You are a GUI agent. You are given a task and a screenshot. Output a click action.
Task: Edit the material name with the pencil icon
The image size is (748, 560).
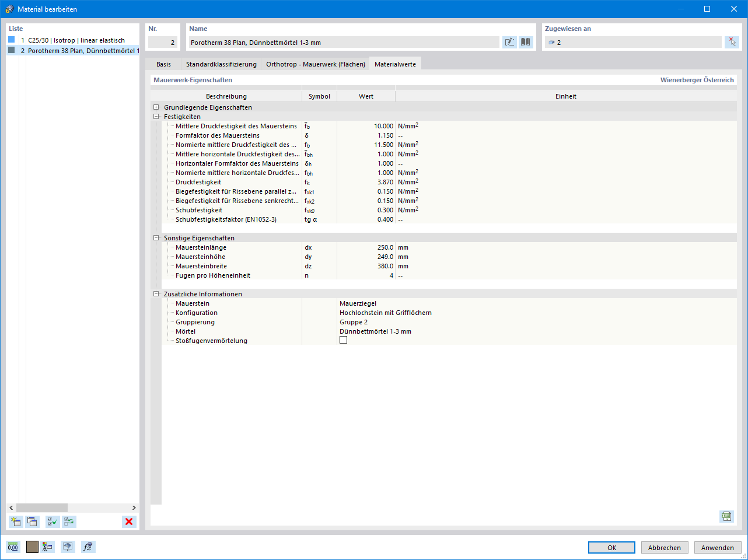pos(510,42)
